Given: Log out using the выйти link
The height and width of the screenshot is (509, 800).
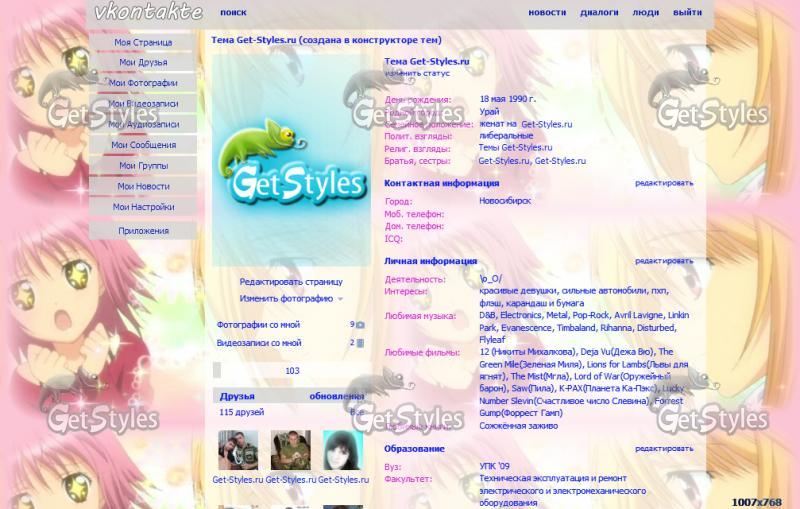Looking at the screenshot, I should coord(687,13).
